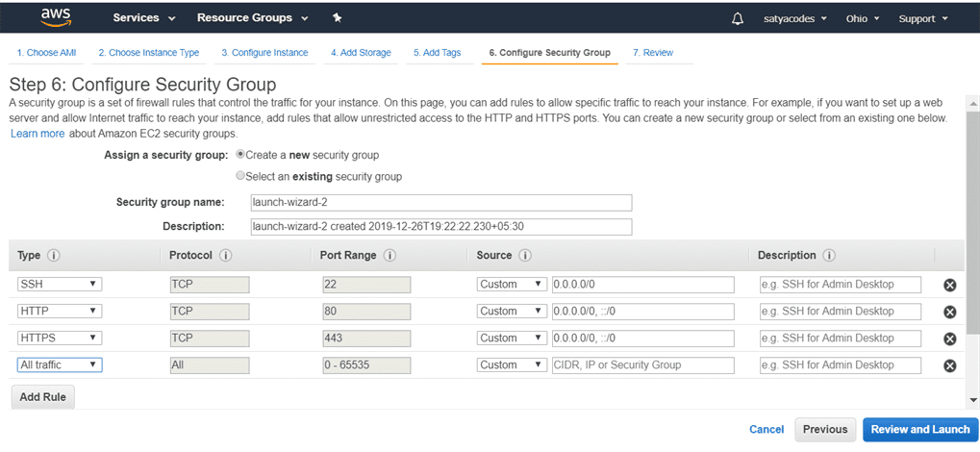Open the notifications bell icon
Image resolution: width=980 pixels, height=452 pixels.
click(738, 18)
